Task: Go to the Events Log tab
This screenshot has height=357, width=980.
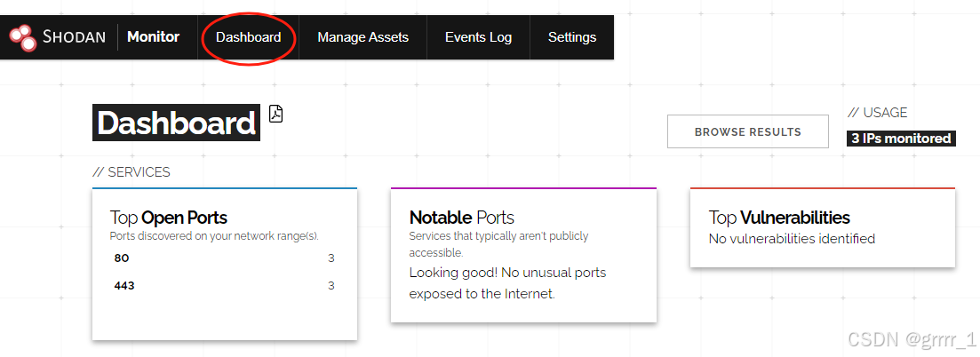Action: pyautogui.click(x=478, y=37)
